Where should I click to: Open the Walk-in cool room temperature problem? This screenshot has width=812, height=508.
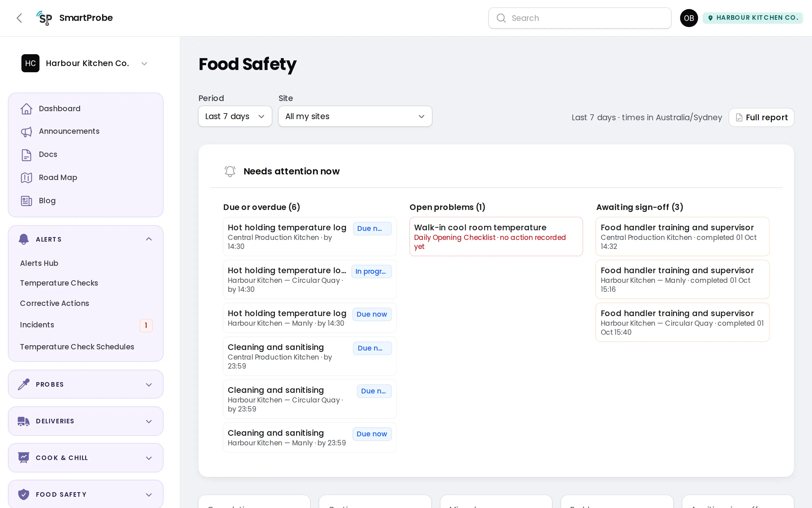click(496, 237)
